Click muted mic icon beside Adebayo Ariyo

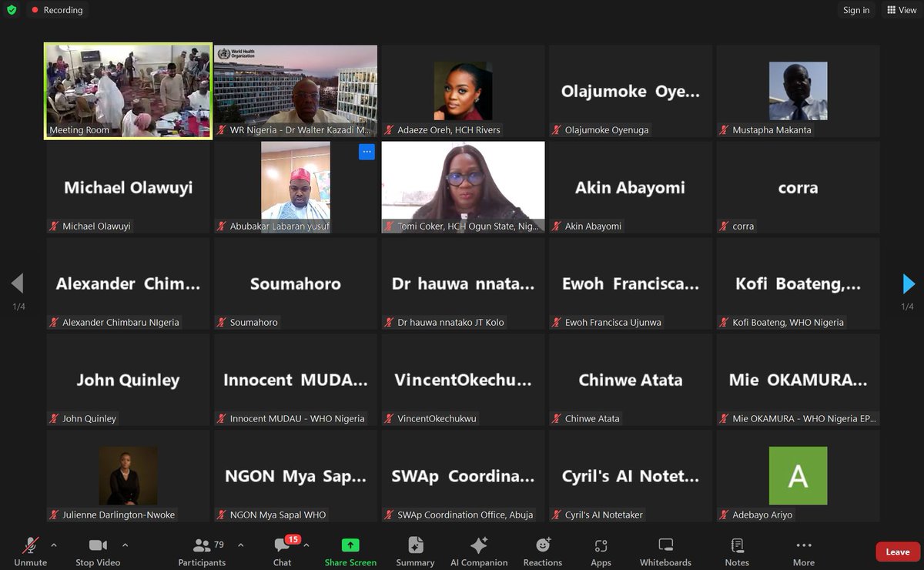pos(725,515)
